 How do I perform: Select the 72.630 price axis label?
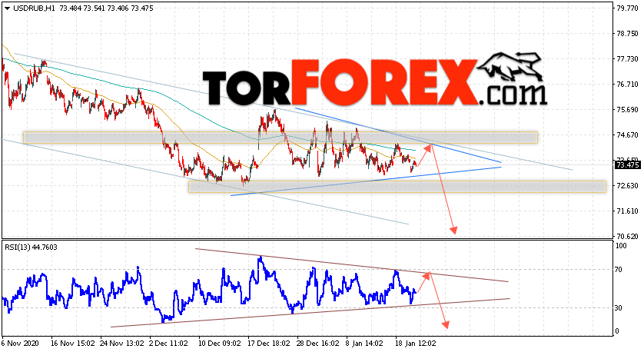627,186
